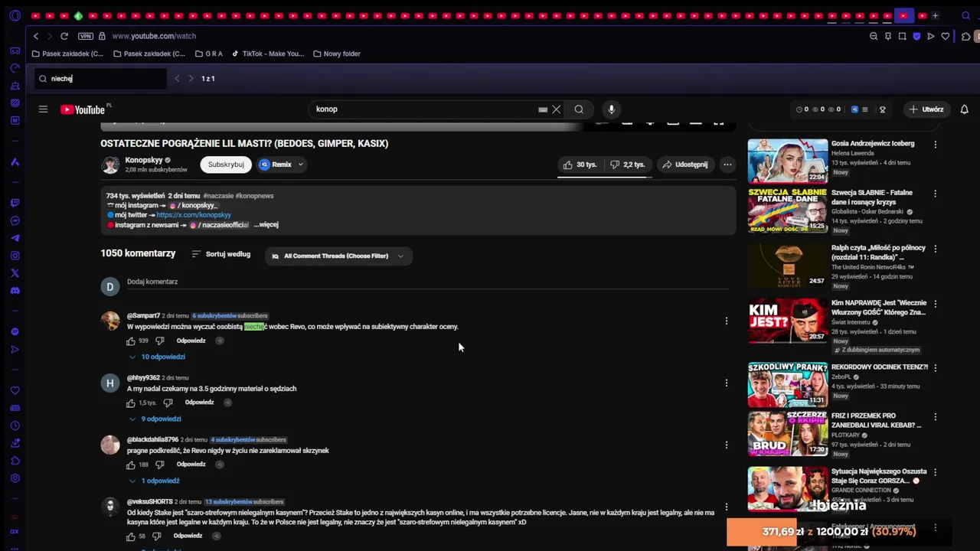Open the Pasek zakładek bookmarks folder (first)
The width and height of the screenshot is (980, 551).
click(67, 54)
